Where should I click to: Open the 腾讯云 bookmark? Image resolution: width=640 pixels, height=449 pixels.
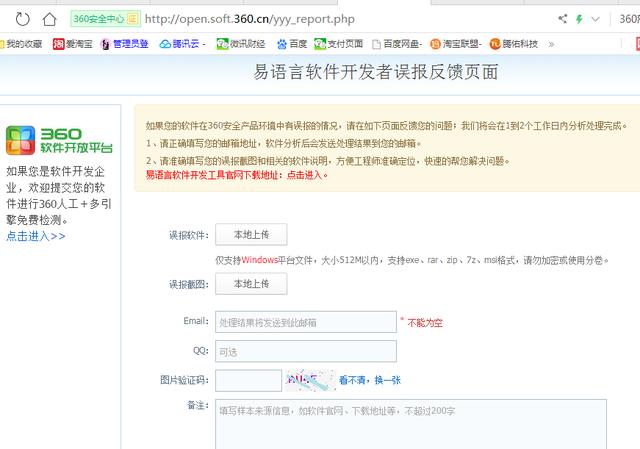pos(182,44)
